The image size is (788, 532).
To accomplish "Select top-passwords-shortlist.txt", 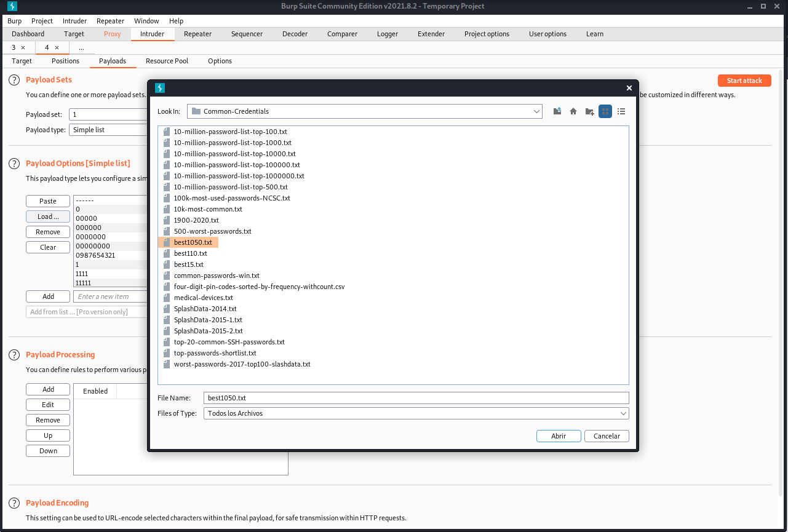I will pos(215,353).
